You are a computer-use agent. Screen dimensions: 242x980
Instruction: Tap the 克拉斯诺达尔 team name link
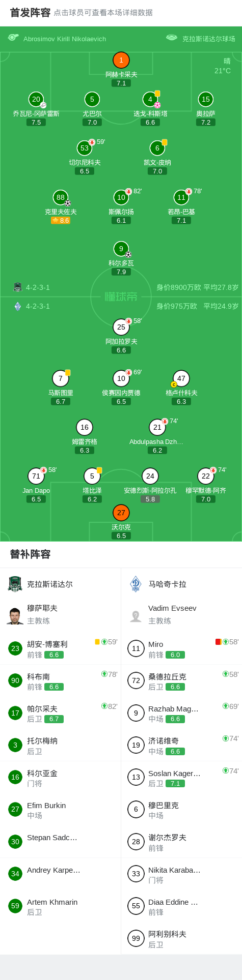[50, 584]
